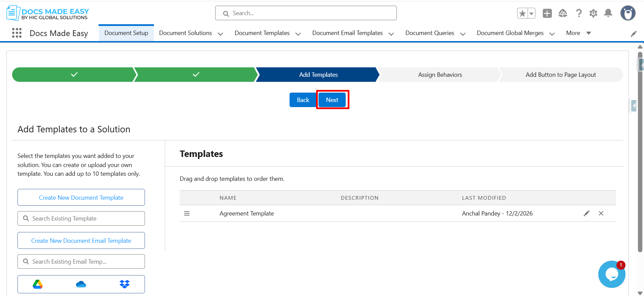Image resolution: width=644 pixels, height=296 pixels.
Task: Click Create New Document Template button
Action: click(x=81, y=198)
